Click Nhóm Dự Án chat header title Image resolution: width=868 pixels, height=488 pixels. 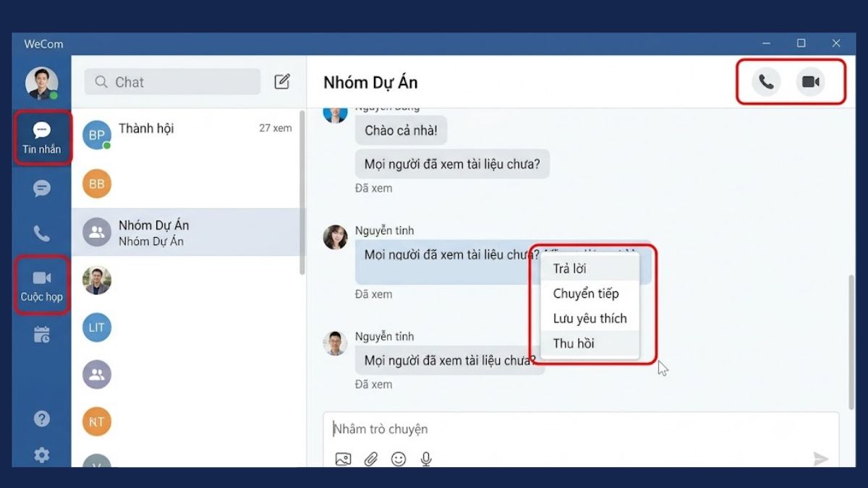pyautogui.click(x=370, y=82)
